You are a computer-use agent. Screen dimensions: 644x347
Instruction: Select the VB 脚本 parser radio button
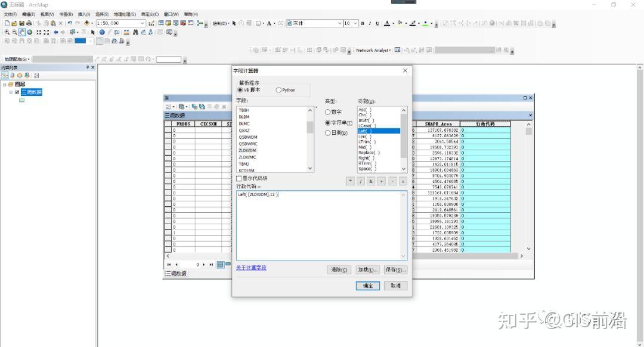pyautogui.click(x=240, y=90)
